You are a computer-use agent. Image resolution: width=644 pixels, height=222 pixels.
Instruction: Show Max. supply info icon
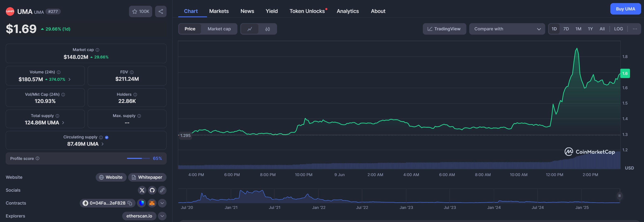pos(139,116)
